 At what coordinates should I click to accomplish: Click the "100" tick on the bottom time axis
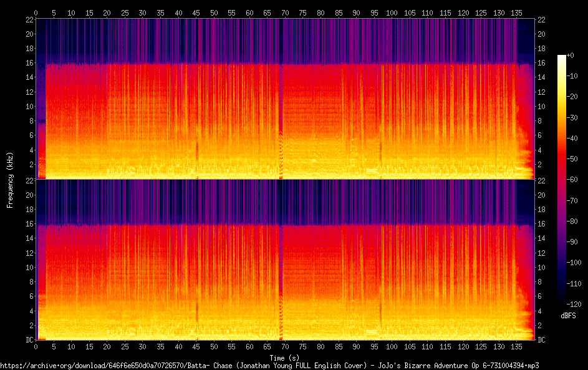392,347
